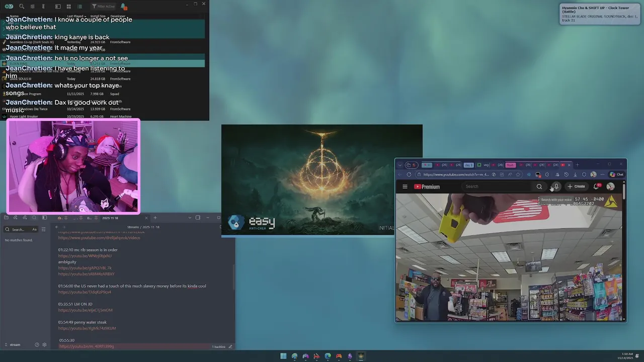The width and height of the screenshot is (644, 362).
Task: Open the youtu.be/WNtrj0bjxhU link
Action: click(x=85, y=256)
